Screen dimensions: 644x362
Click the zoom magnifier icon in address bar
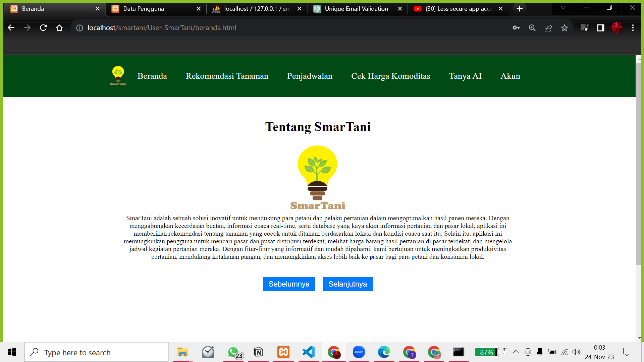point(532,28)
